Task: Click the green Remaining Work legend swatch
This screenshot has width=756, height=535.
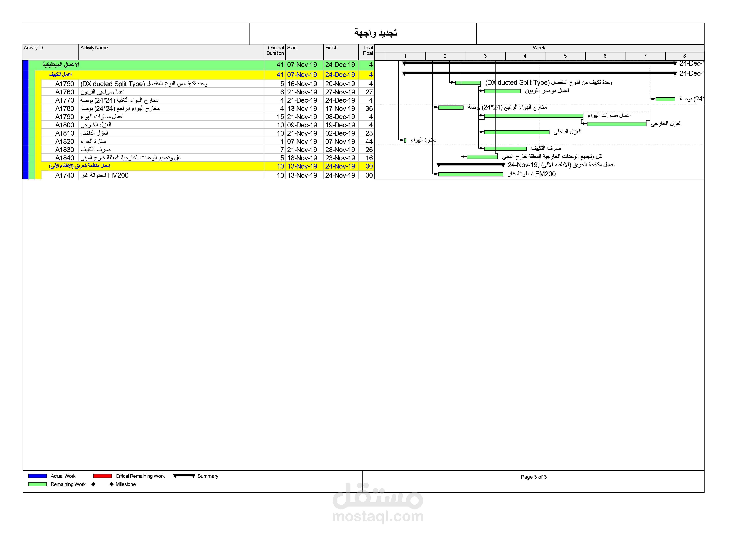Action: click(37, 484)
